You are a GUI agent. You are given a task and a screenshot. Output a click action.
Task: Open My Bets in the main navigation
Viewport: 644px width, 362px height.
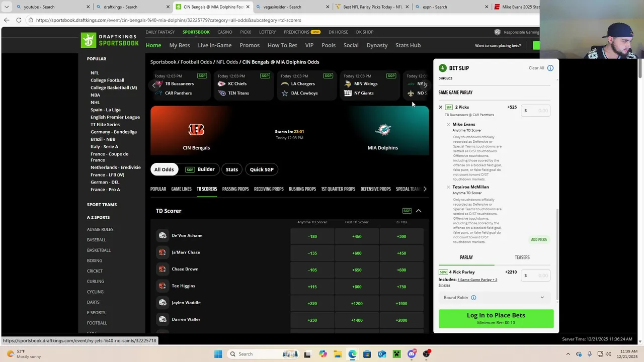tap(180, 45)
